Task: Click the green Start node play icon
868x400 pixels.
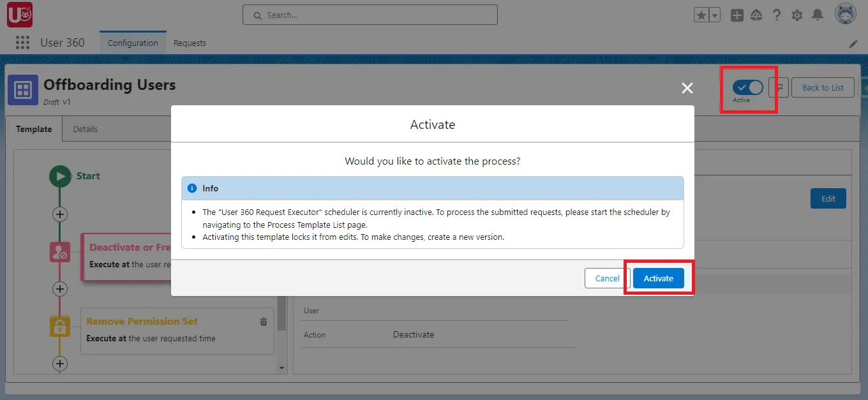Action: 61,176
